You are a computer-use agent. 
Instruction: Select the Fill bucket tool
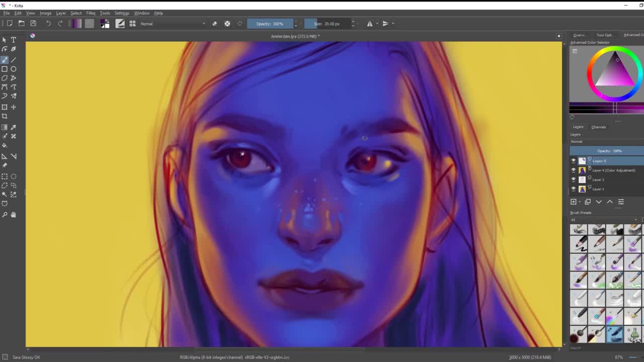click(5, 145)
